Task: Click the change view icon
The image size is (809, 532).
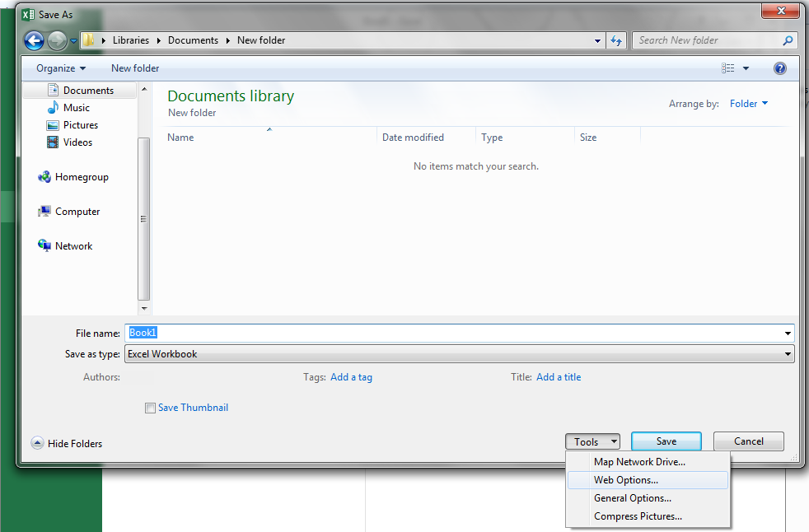Action: coord(728,68)
